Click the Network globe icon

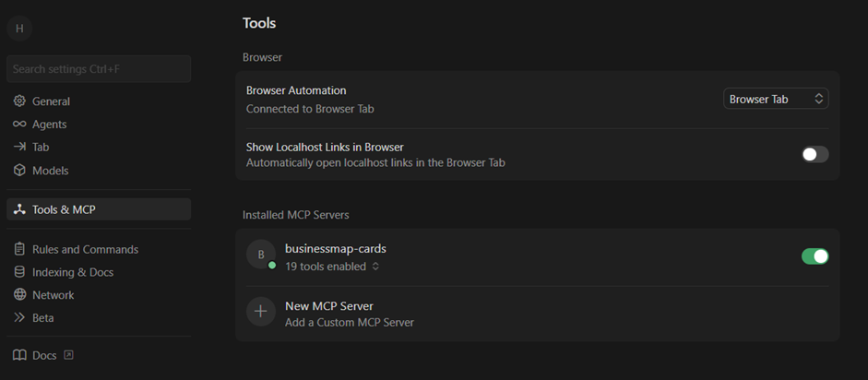click(19, 295)
